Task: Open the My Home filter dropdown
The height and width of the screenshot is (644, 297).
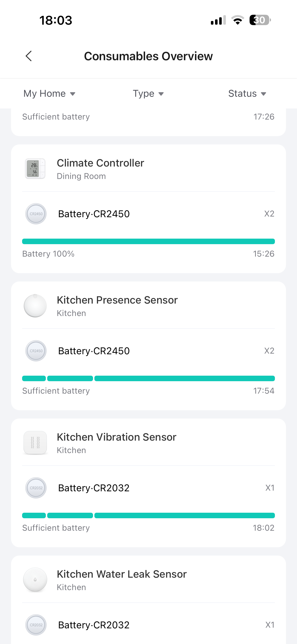Action: [x=49, y=94]
